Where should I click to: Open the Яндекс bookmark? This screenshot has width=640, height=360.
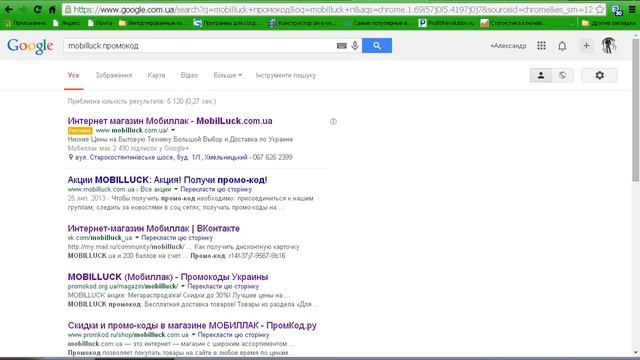click(x=67, y=23)
